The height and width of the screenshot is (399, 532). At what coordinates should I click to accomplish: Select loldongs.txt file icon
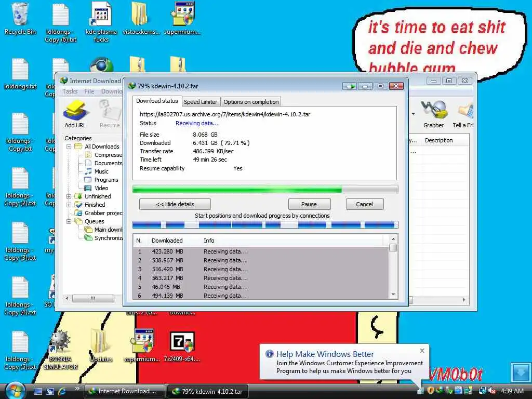tap(20, 74)
